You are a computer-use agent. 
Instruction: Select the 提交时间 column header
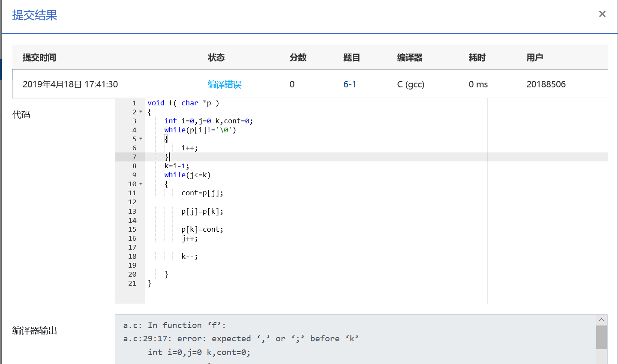[x=39, y=57]
